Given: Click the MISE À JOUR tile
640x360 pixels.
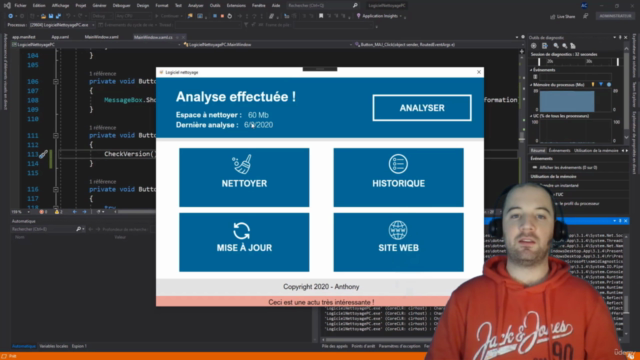Looking at the screenshot, I should click(x=244, y=242).
